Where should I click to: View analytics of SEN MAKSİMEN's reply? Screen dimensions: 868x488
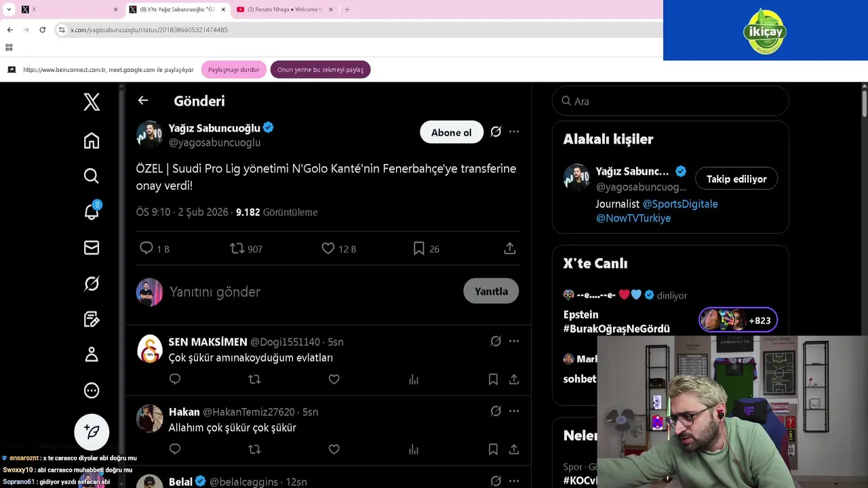click(x=414, y=380)
